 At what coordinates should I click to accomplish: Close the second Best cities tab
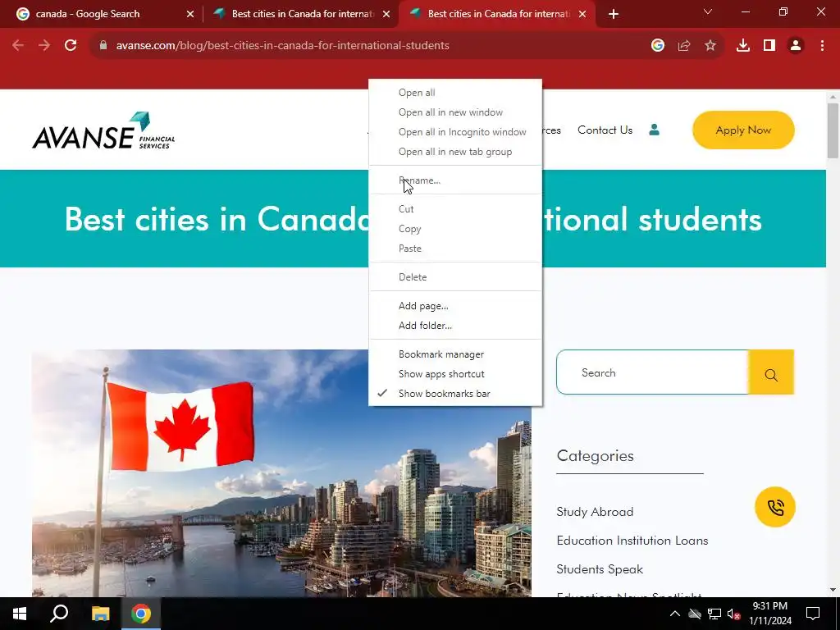click(x=386, y=14)
